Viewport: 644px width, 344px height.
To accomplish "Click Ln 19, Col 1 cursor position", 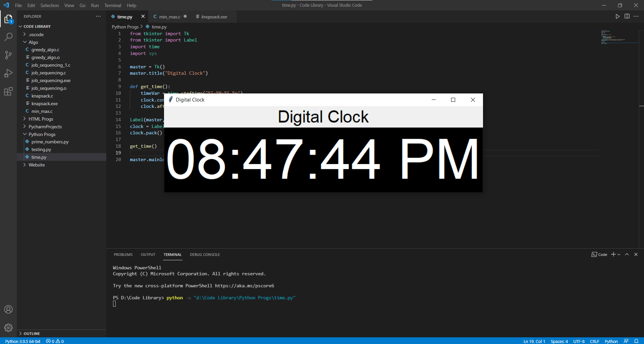I will pyautogui.click(x=534, y=341).
